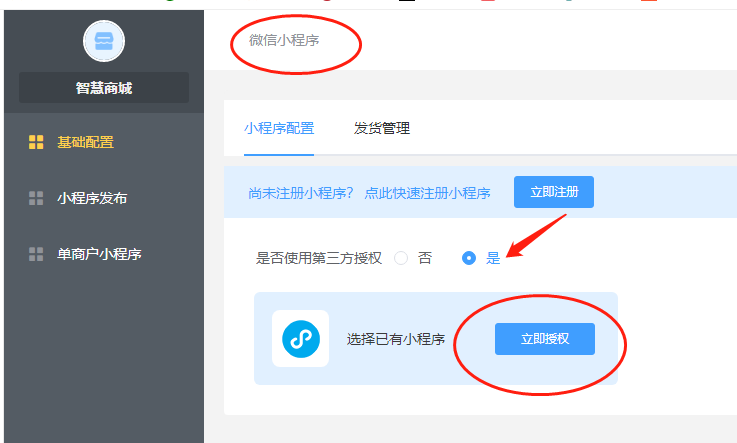737x443 pixels.
Task: Click the grid icon beside 基础配置
Action: 36,142
